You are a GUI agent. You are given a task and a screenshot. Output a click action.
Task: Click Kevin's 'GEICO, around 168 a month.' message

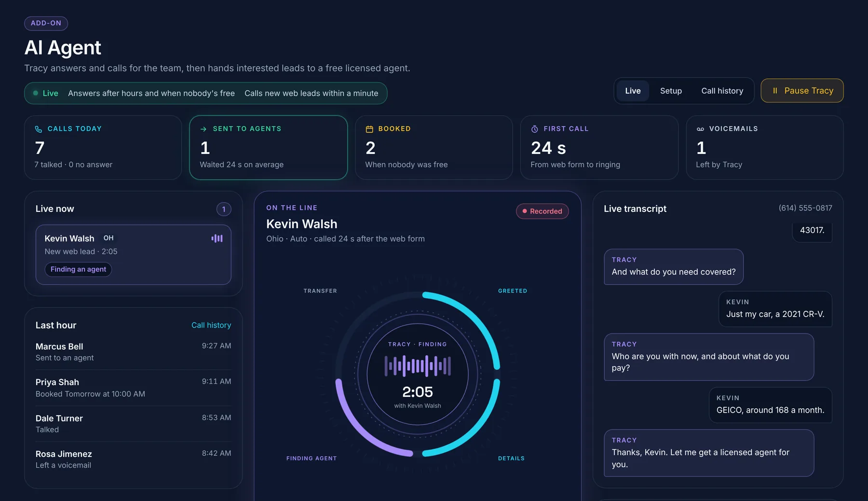click(x=771, y=405)
